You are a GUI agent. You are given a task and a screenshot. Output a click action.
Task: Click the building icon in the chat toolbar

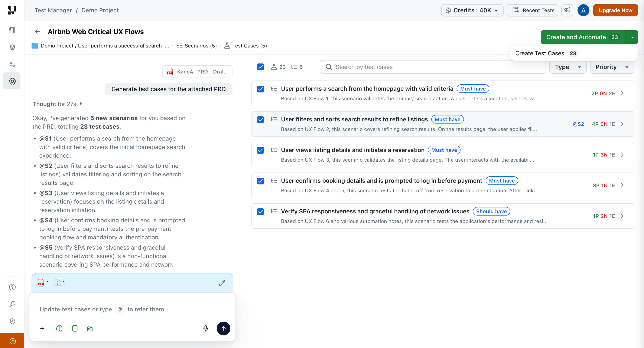point(90,328)
